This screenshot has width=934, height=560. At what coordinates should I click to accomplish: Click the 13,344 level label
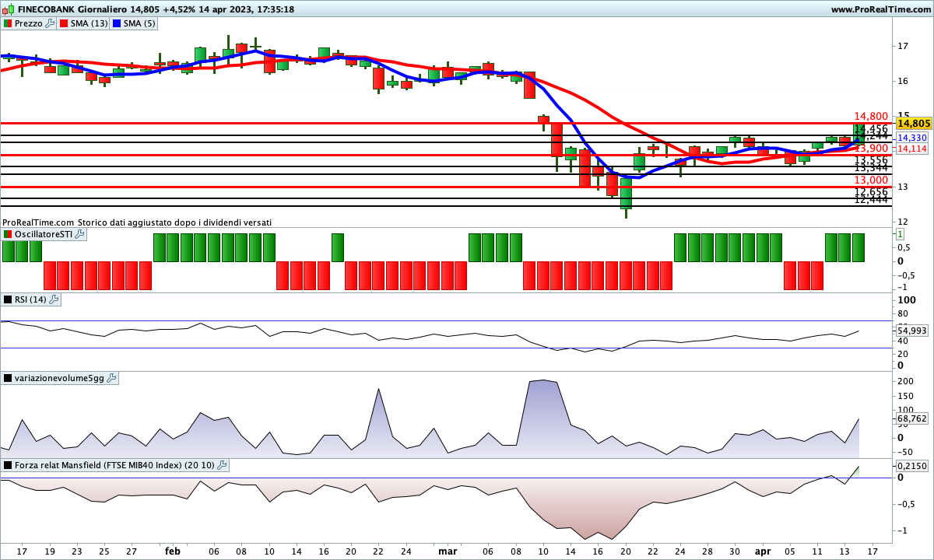[x=871, y=167]
